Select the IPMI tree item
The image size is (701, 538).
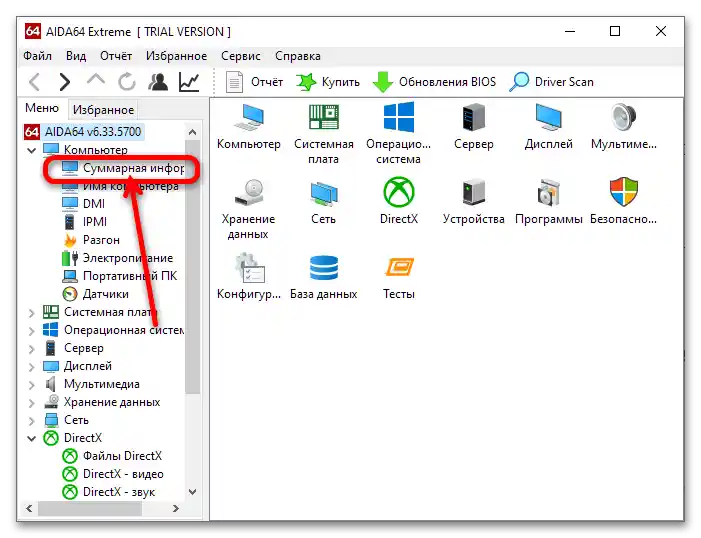[x=84, y=222]
